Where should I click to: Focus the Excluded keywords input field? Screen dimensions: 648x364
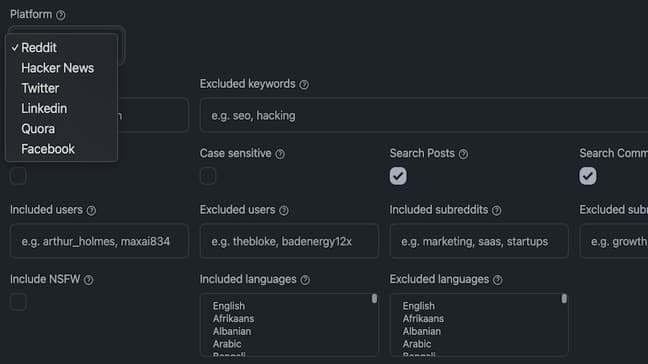click(424, 115)
